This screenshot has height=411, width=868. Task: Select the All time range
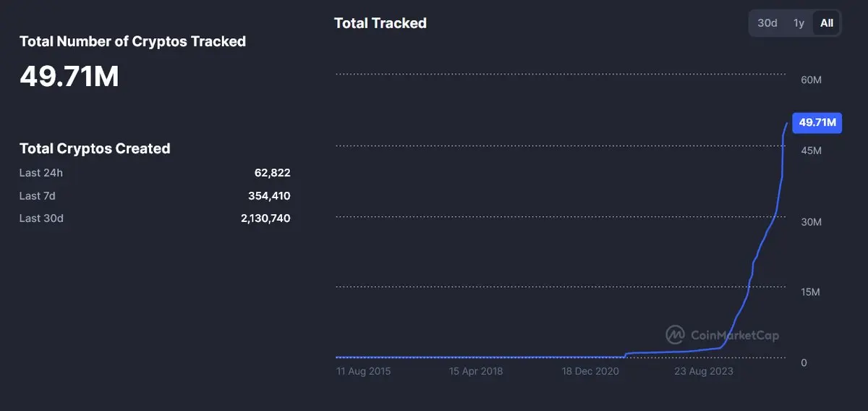(x=827, y=23)
